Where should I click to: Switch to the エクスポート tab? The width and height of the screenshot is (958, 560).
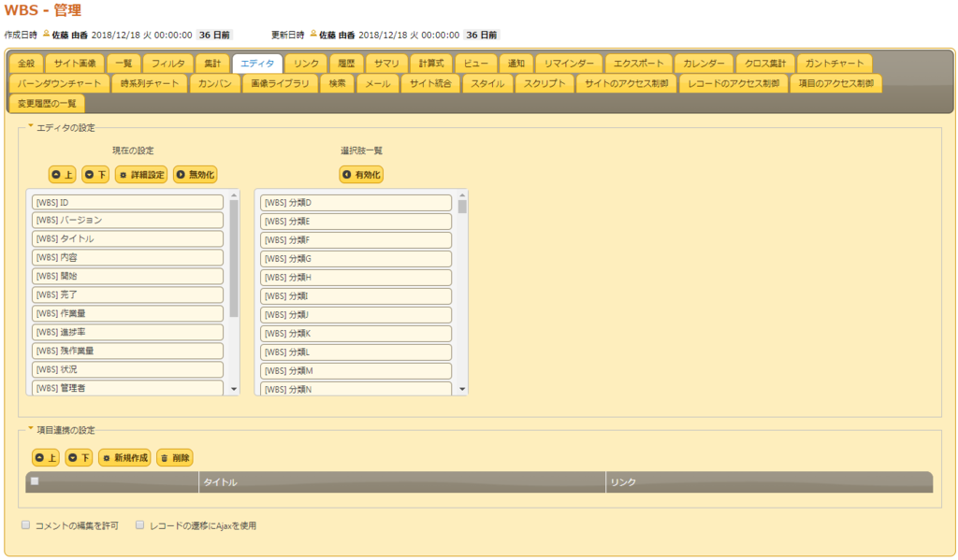[638, 64]
